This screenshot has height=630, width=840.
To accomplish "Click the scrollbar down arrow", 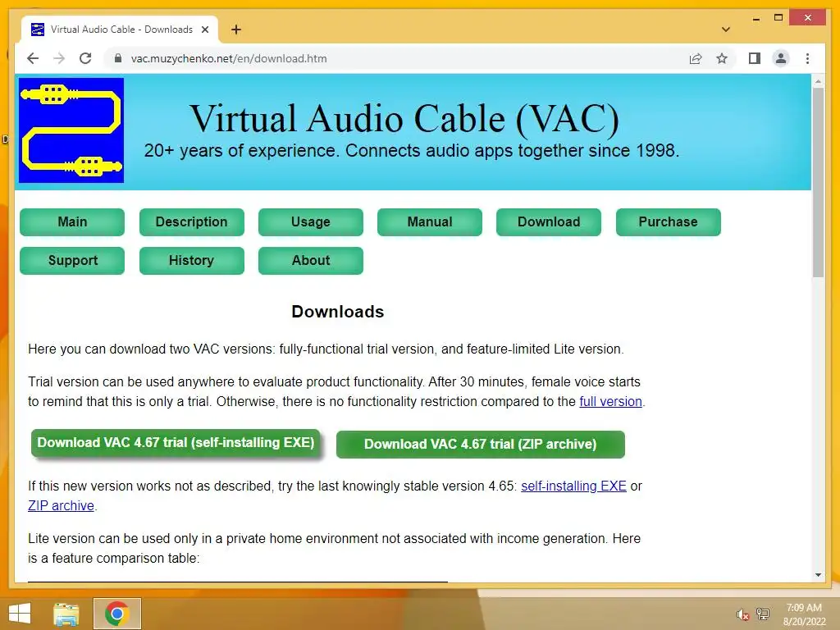I will [x=818, y=575].
